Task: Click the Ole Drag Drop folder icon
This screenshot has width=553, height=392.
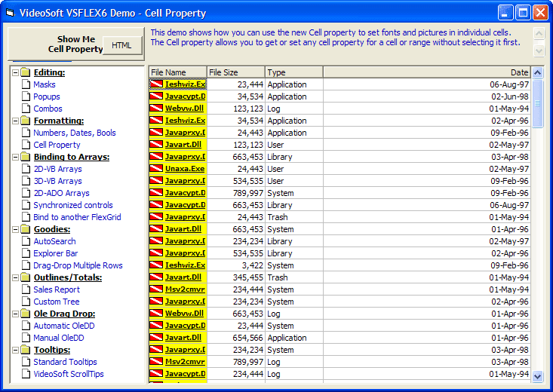Action: tap(26, 314)
